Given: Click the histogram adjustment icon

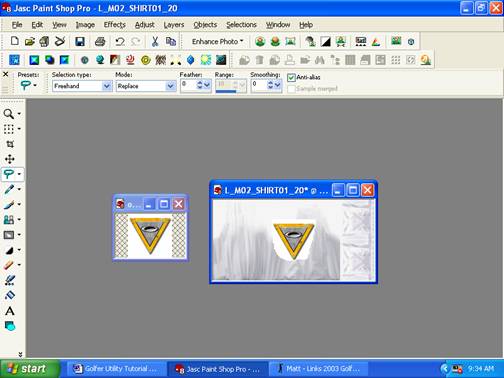Looking at the screenshot, I should click(361, 42).
